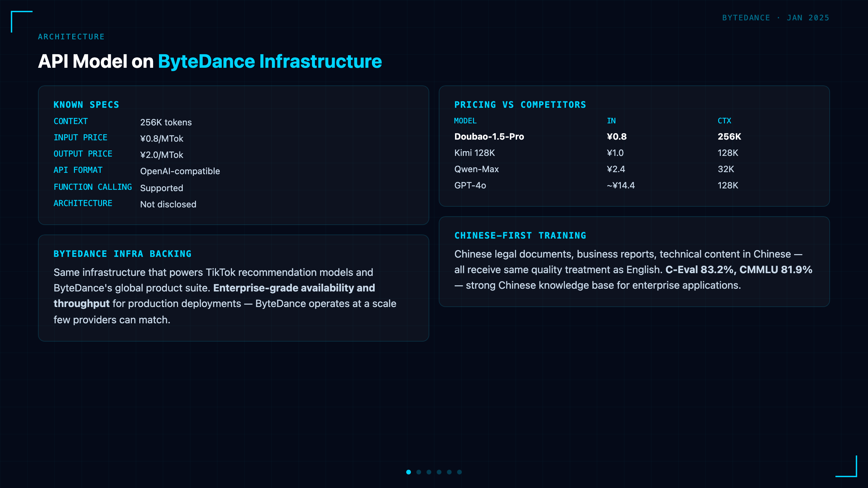
Task: Click the bottom-right corner bracket decoration
Action: coord(846,466)
